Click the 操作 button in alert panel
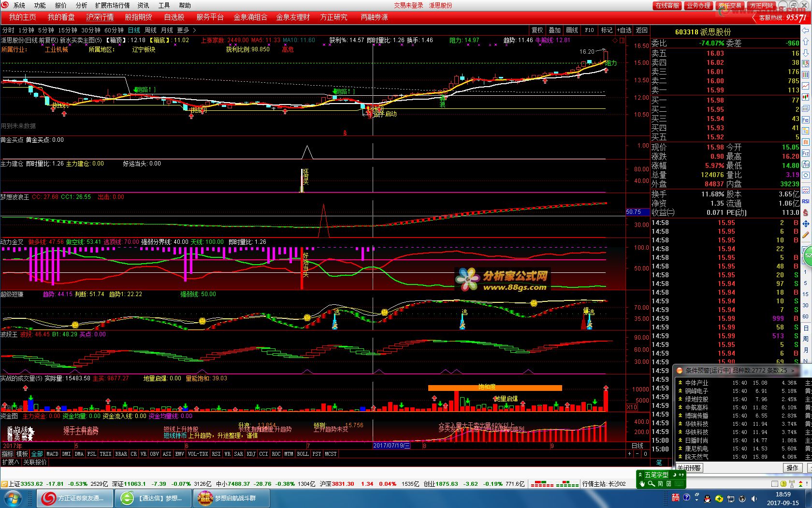 click(792, 468)
